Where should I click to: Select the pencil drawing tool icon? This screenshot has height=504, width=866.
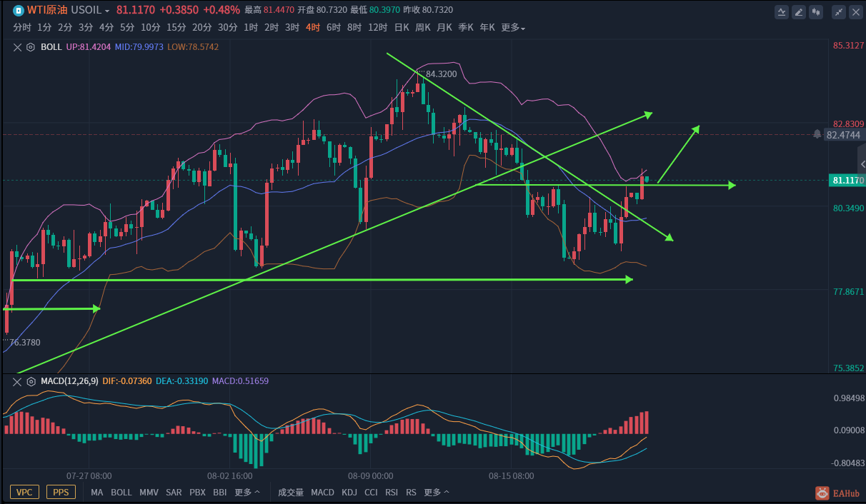point(800,11)
